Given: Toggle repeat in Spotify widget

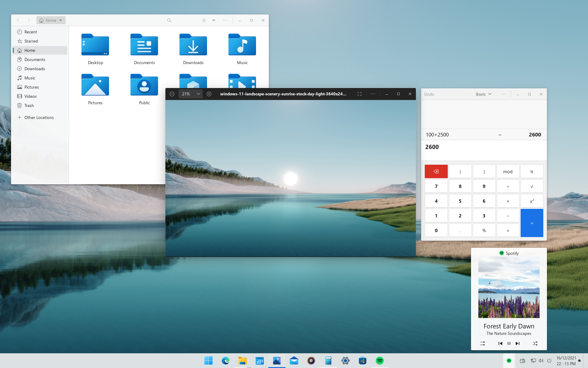Looking at the screenshot, I should click(482, 343).
